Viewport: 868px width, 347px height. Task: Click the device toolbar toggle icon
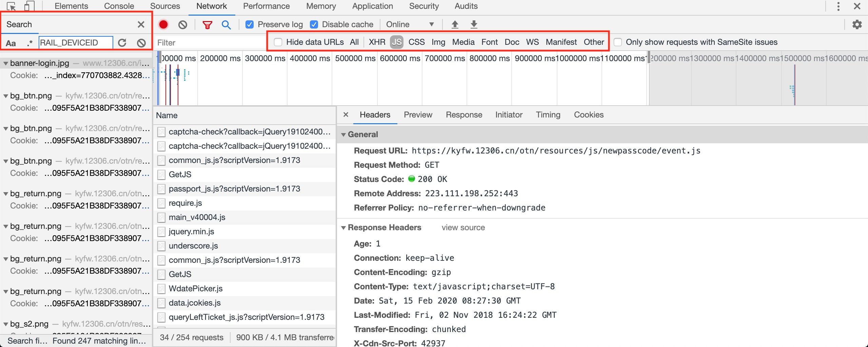click(30, 6)
